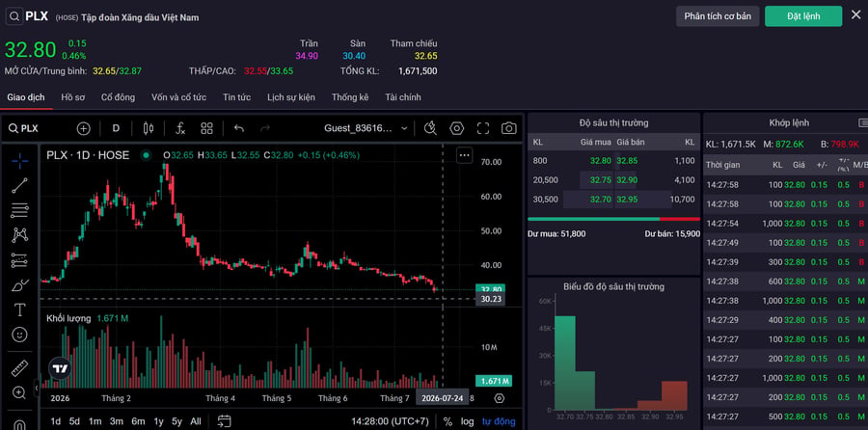Open the time axis settings gear

point(500,398)
